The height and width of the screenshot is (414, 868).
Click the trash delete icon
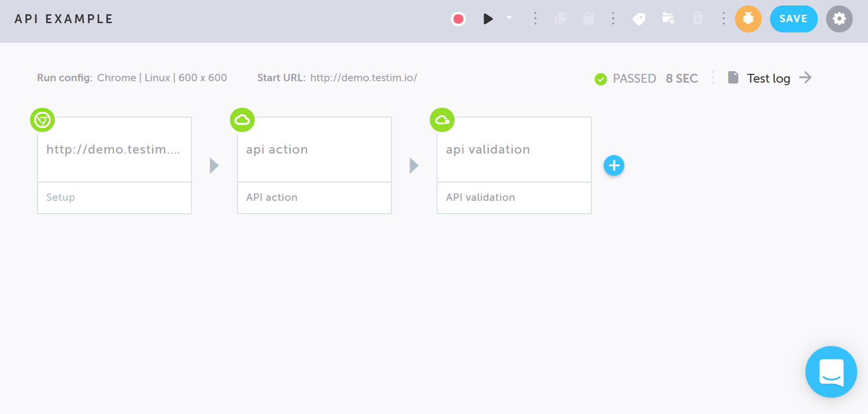(x=698, y=19)
